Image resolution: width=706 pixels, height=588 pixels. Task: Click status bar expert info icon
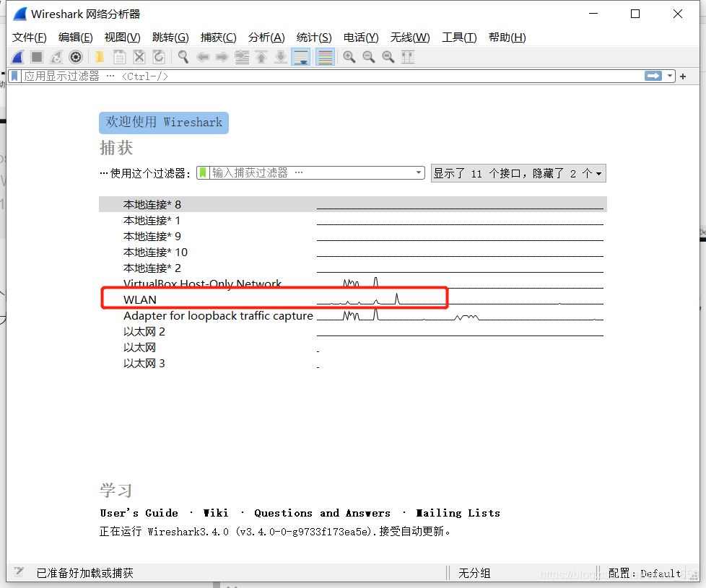[19, 572]
